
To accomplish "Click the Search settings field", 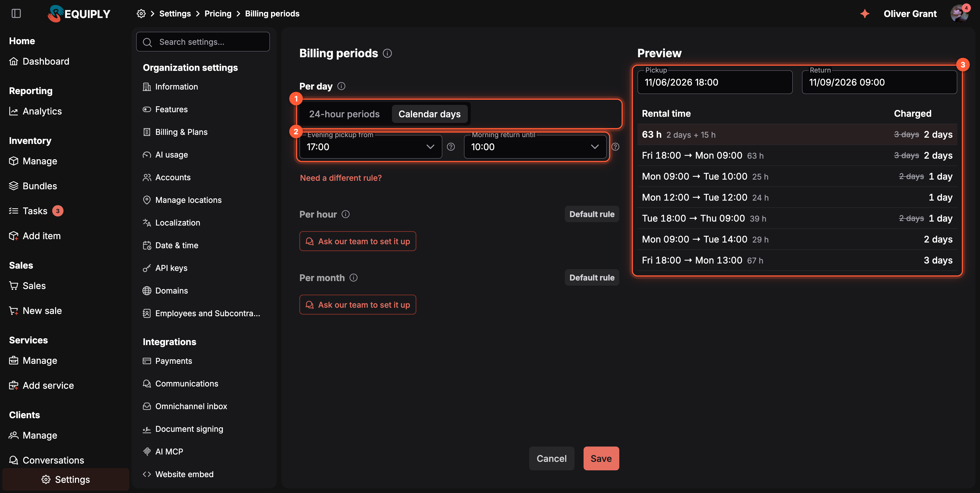I will [x=203, y=42].
